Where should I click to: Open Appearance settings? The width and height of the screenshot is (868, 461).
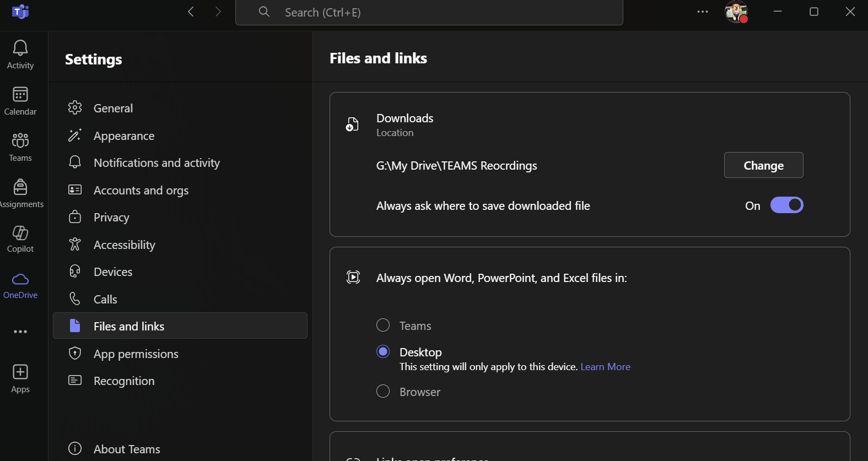tap(180, 135)
